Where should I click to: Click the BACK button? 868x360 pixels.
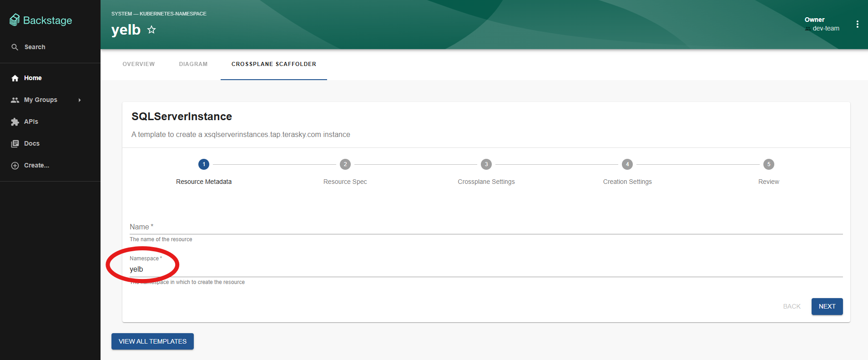(x=792, y=306)
